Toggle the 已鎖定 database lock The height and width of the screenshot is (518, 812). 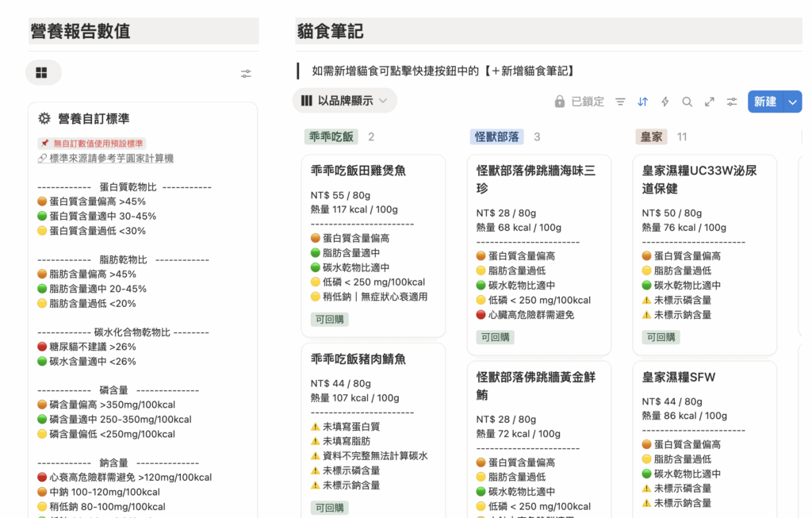click(x=579, y=102)
